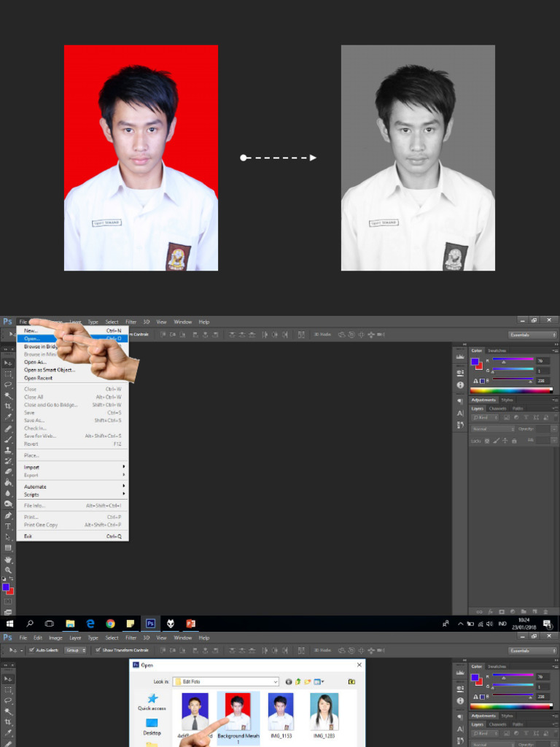The height and width of the screenshot is (747, 560).
Task: Select the Clone Stamp tool in upper window
Action: coord(8,450)
